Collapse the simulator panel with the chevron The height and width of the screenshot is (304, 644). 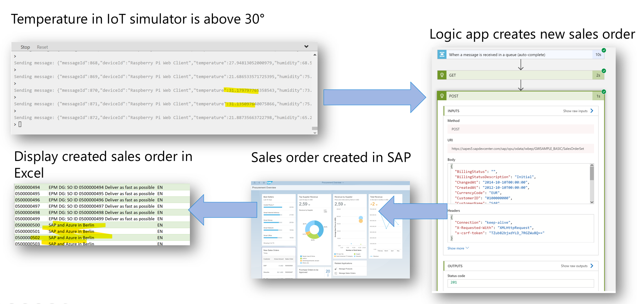306,47
